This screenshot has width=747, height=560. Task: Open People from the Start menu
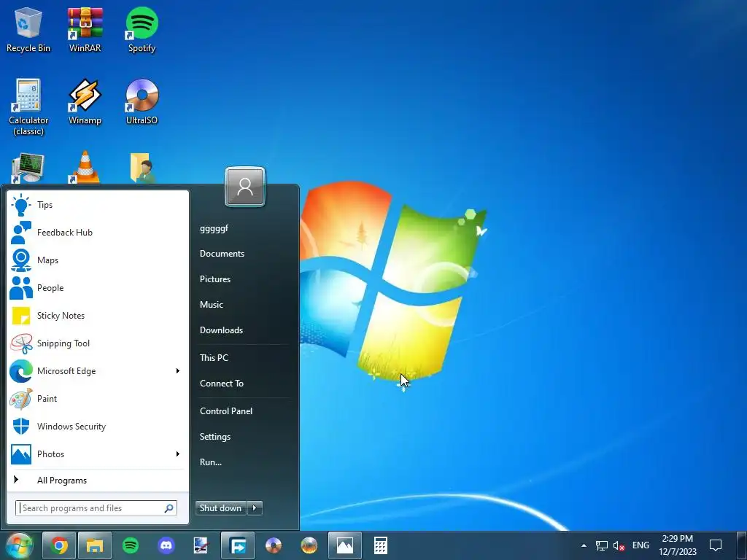(97, 287)
